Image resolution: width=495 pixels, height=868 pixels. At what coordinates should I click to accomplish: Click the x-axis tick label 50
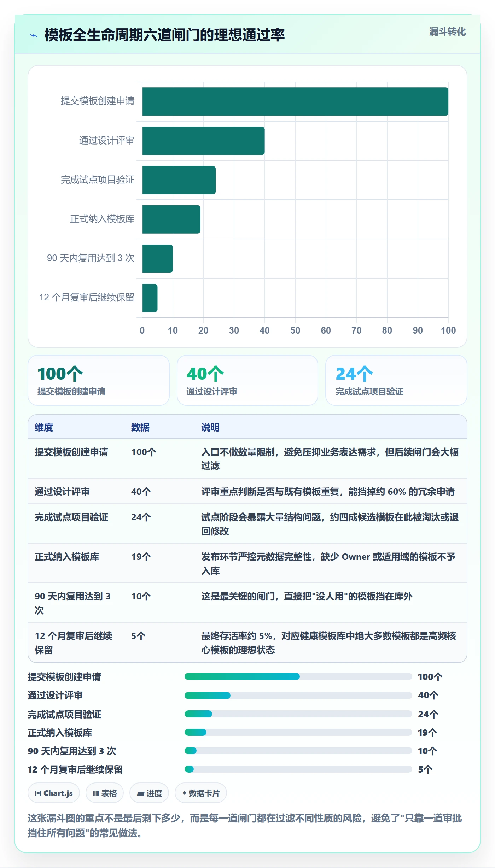295,330
